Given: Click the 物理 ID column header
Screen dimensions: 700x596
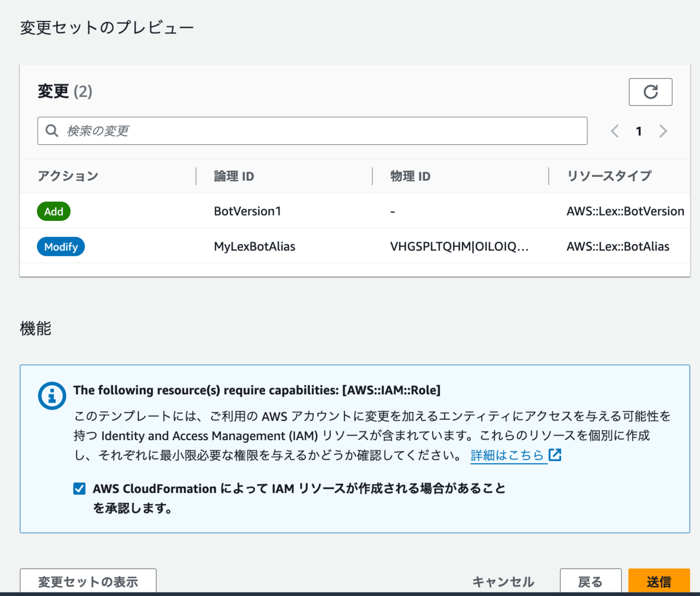Looking at the screenshot, I should (411, 176).
